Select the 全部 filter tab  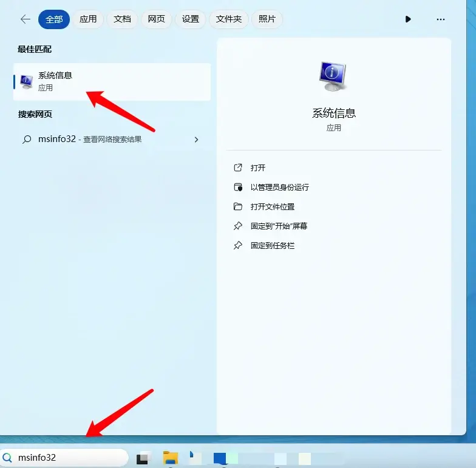(x=54, y=19)
